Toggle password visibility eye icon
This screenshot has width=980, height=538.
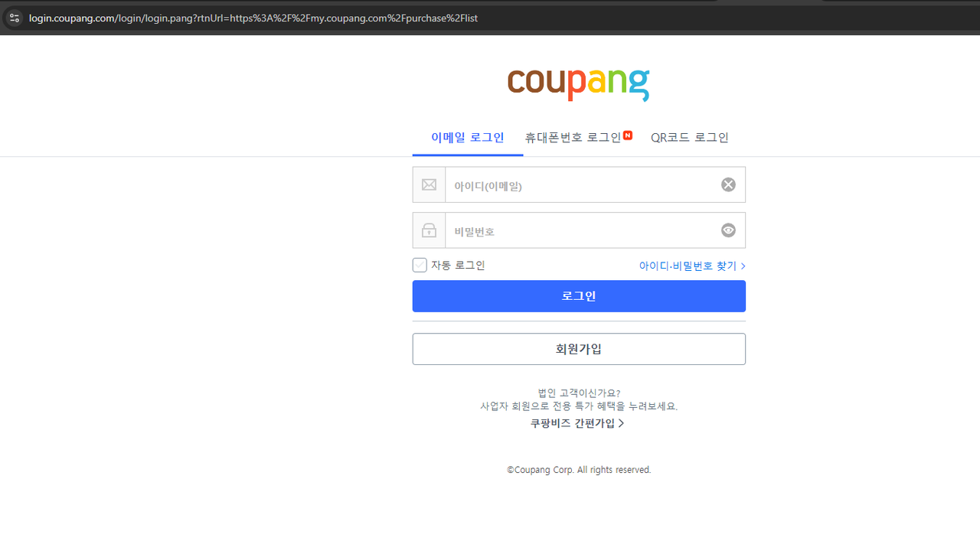tap(728, 230)
